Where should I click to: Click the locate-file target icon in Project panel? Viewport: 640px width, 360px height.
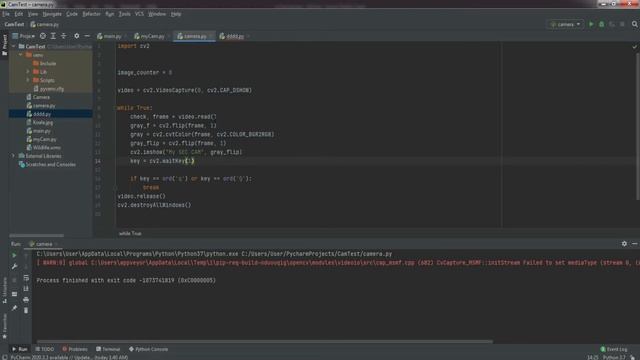coord(43,36)
